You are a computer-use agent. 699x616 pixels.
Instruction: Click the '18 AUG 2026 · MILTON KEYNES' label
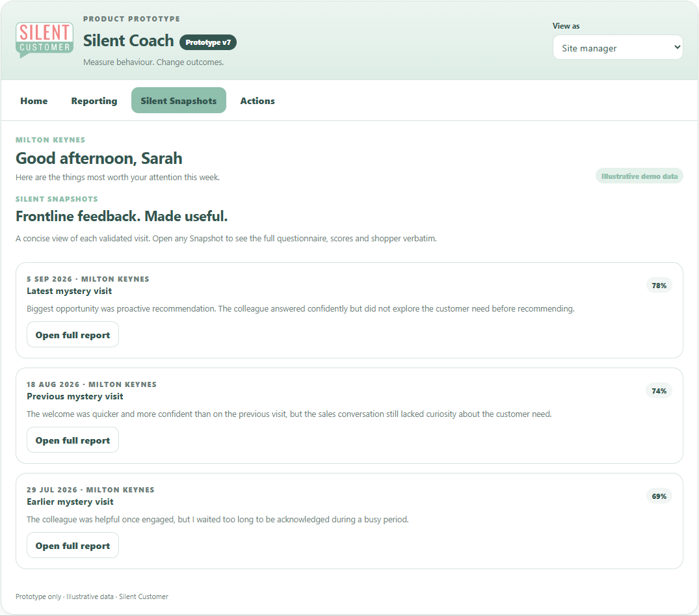[92, 384]
